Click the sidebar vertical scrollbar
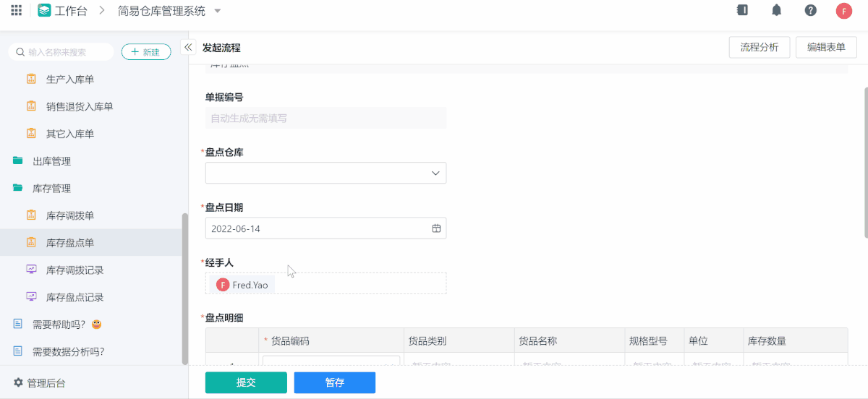This screenshot has width=868, height=399. tap(184, 289)
